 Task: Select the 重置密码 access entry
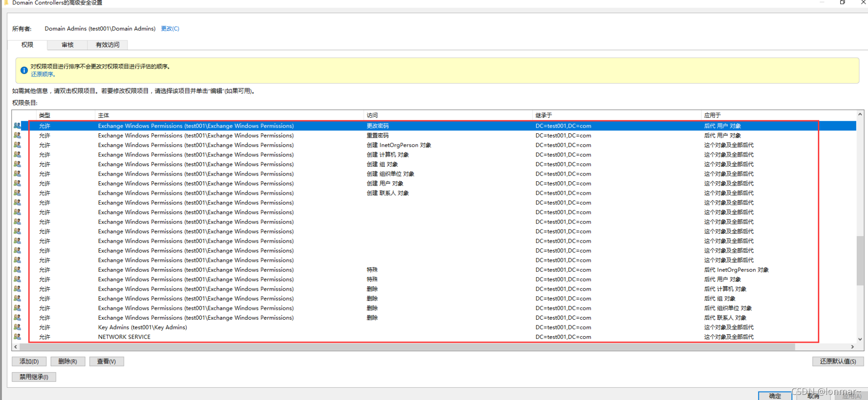pos(377,135)
